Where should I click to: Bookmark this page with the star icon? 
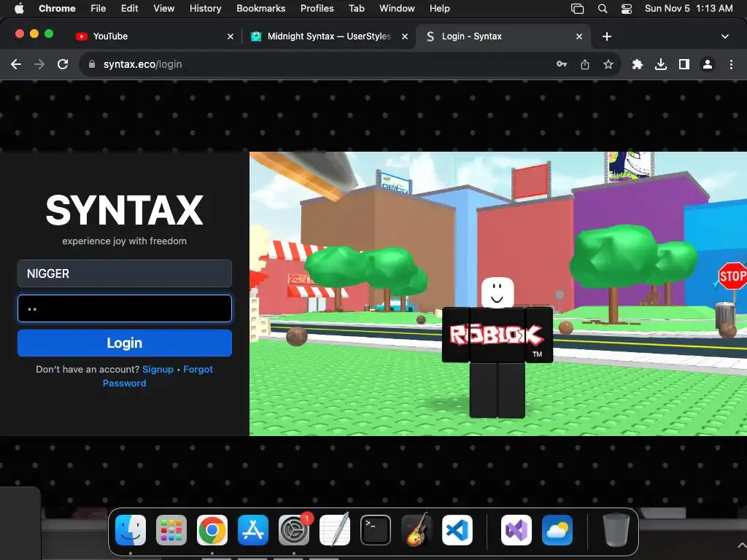608,64
